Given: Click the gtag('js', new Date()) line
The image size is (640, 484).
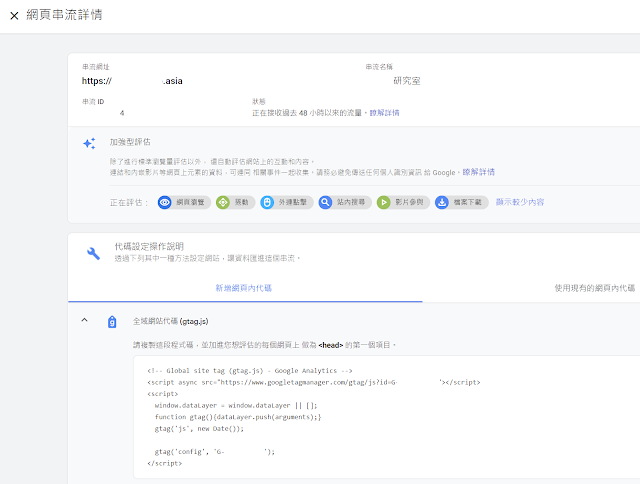Looking at the screenshot, I should click(199, 429).
